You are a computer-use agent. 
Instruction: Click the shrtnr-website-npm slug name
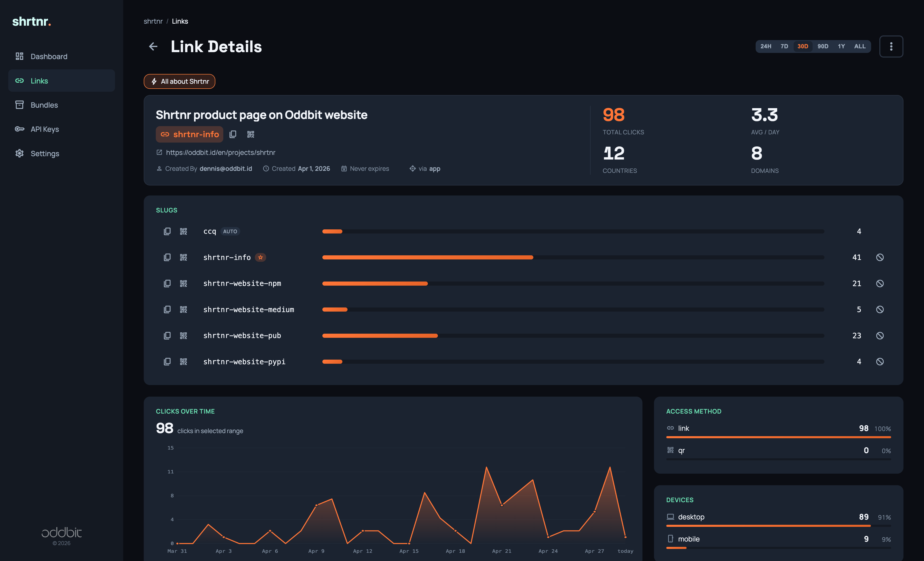coord(242,284)
